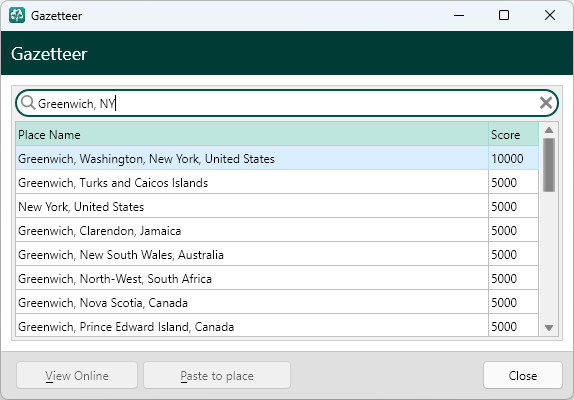Select Greenwich, Turks and Caicos Islands row

pyautogui.click(x=277, y=182)
